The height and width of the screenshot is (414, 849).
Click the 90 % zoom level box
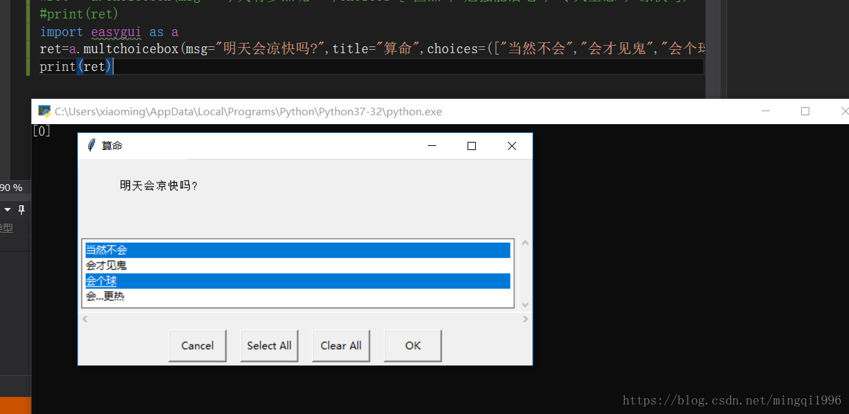click(x=12, y=188)
